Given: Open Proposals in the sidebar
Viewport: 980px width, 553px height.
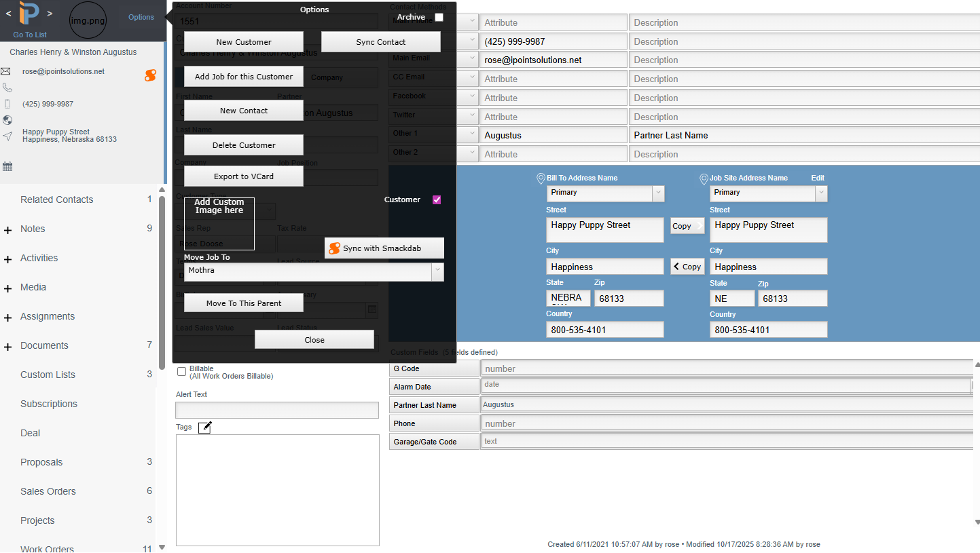Looking at the screenshot, I should point(41,462).
